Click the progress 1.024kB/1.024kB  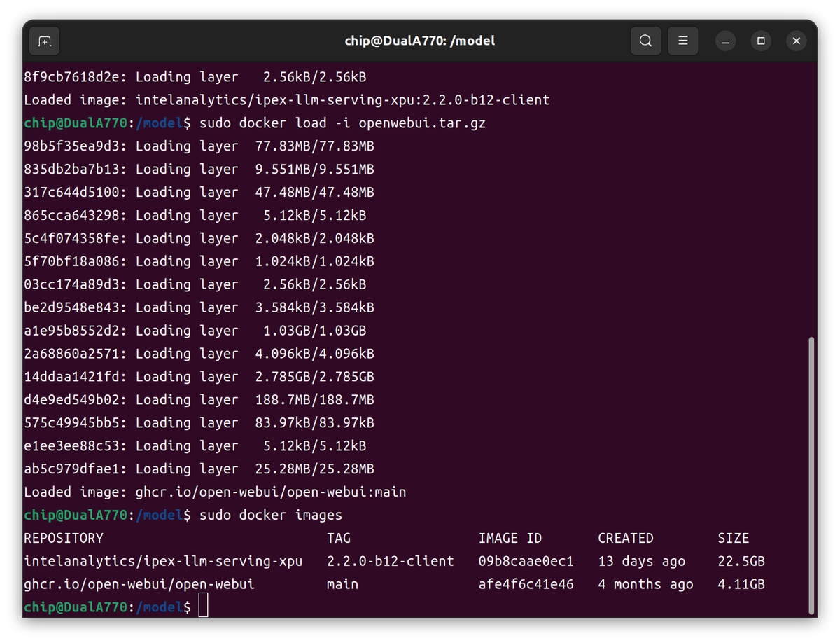click(315, 262)
